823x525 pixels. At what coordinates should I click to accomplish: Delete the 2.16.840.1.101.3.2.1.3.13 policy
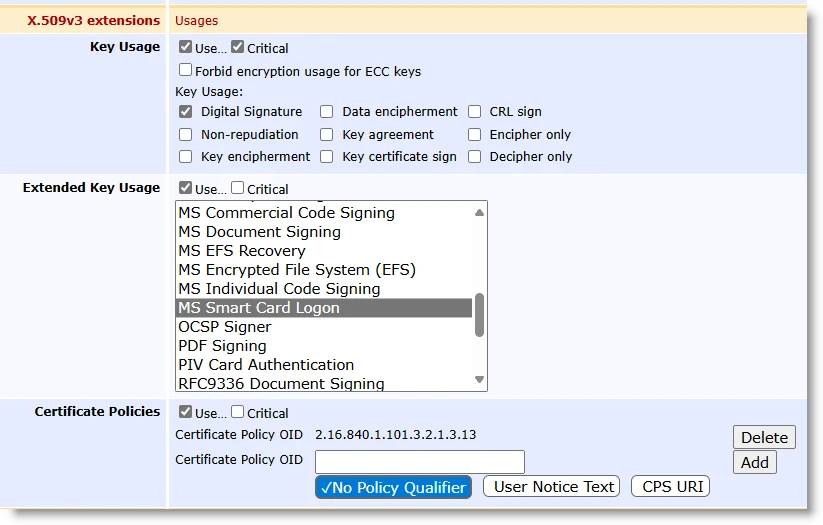coord(764,437)
